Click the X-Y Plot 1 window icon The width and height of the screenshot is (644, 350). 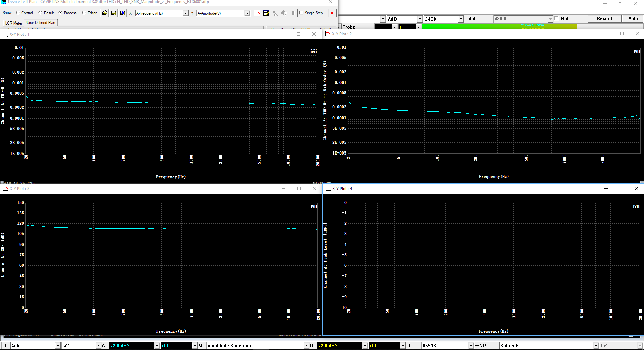[5, 34]
